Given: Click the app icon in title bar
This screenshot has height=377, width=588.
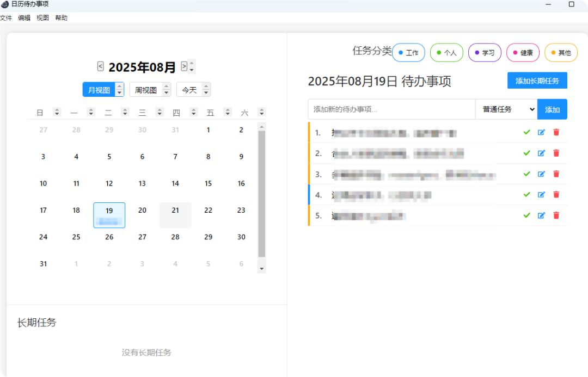Looking at the screenshot, I should 5,4.
